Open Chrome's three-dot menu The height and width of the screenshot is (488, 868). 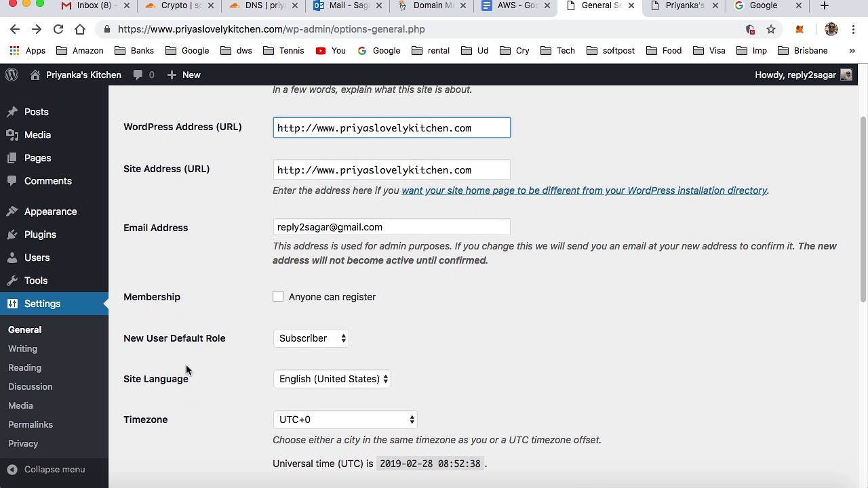point(854,29)
